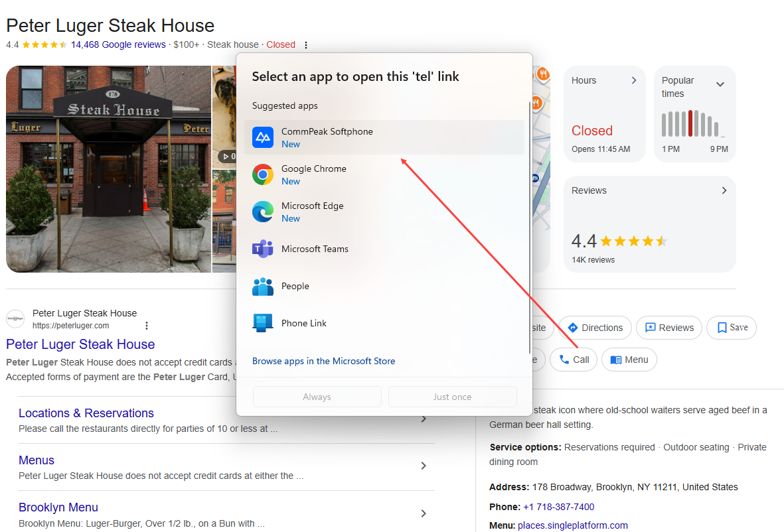Open the 14,468 Google reviews link
Image resolution: width=784 pixels, height=532 pixels.
(118, 44)
